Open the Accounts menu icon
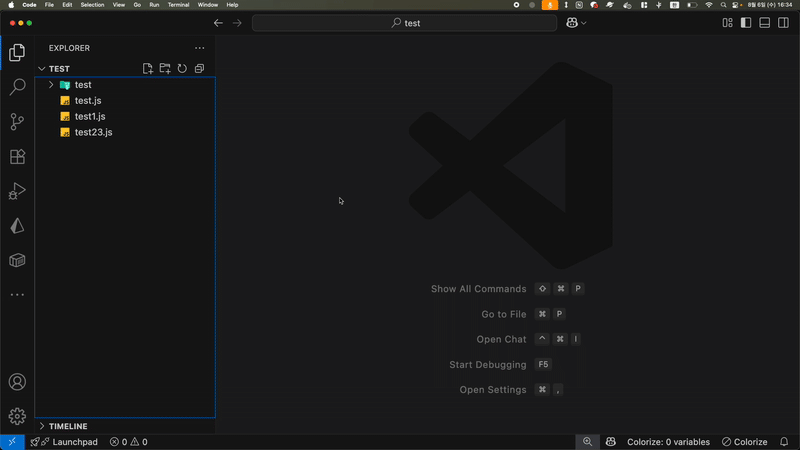 [17, 382]
